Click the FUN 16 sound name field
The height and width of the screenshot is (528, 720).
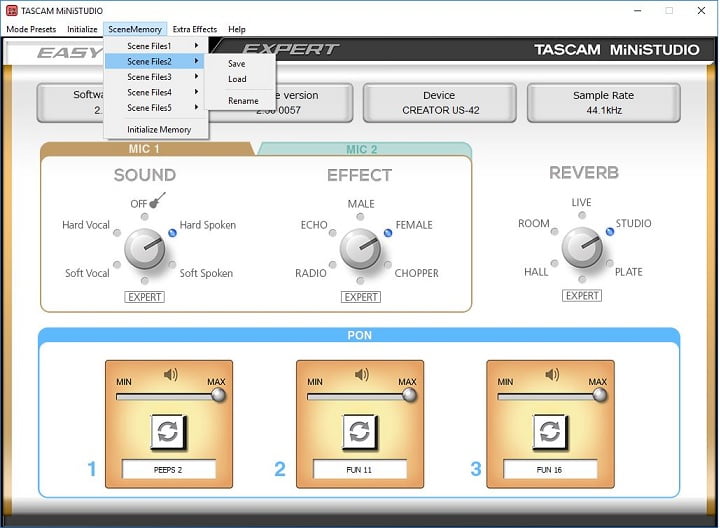pos(550,470)
